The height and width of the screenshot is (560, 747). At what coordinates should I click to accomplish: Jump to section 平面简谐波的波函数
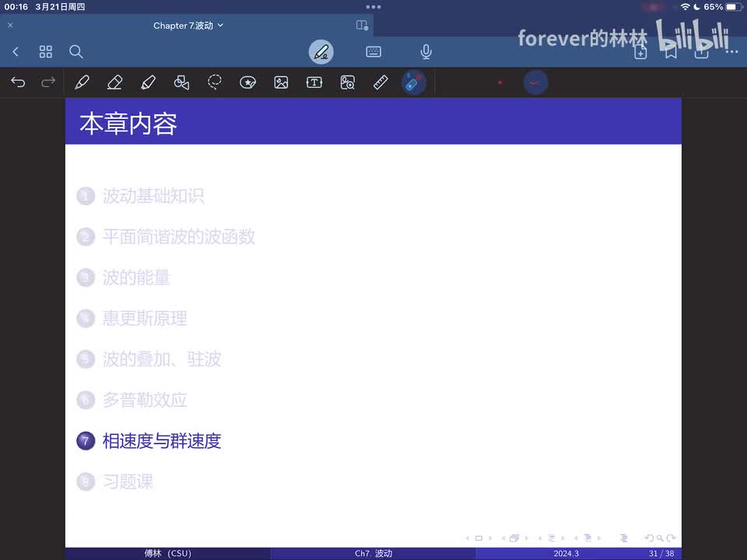179,236
